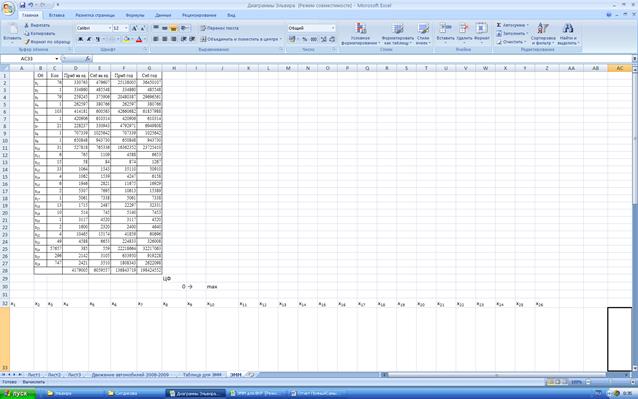This screenshot has height=399, width=638.
Task: Open the insert function fx button
Action: (x=87, y=59)
